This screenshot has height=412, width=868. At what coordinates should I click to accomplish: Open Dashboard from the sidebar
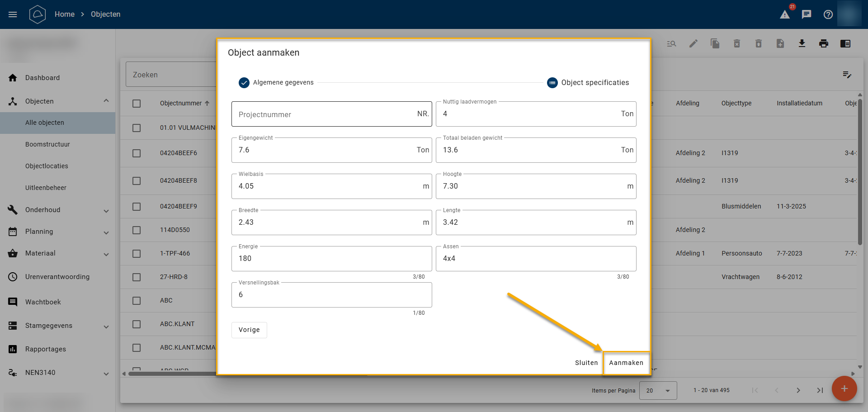click(42, 78)
